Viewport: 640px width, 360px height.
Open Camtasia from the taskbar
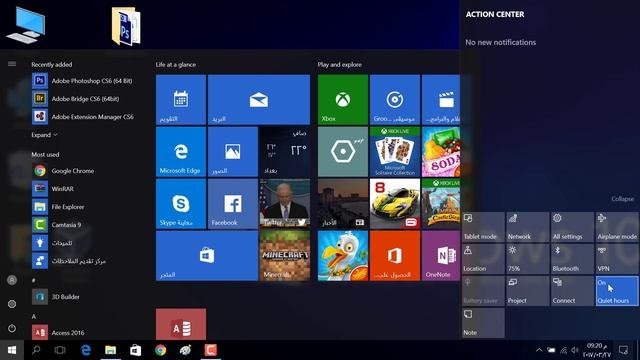click(211, 350)
